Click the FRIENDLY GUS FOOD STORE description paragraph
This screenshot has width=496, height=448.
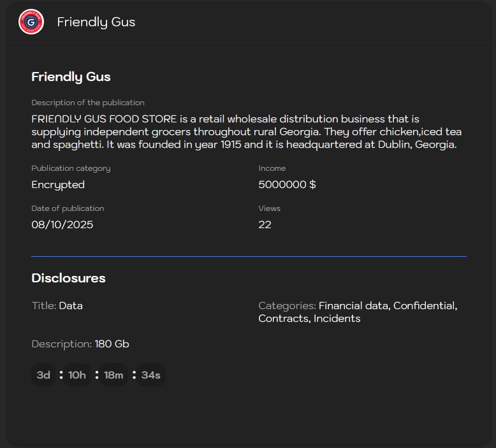tap(247, 132)
